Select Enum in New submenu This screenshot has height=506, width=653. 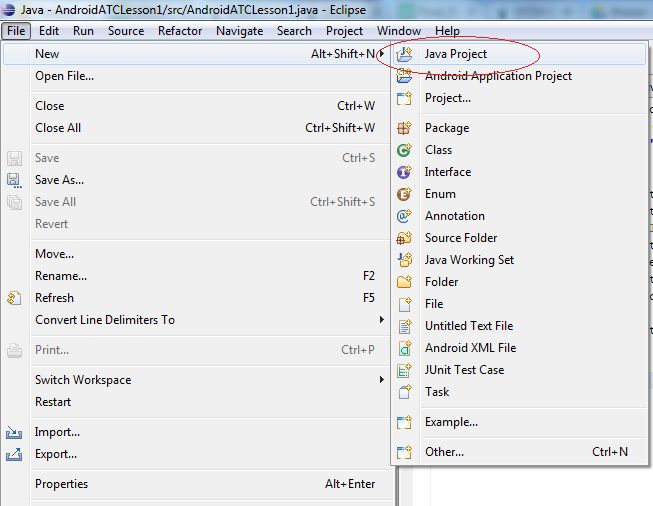519,194
